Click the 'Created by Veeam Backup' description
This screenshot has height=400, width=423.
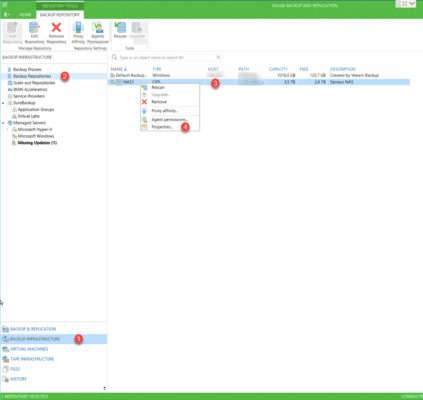(x=354, y=75)
